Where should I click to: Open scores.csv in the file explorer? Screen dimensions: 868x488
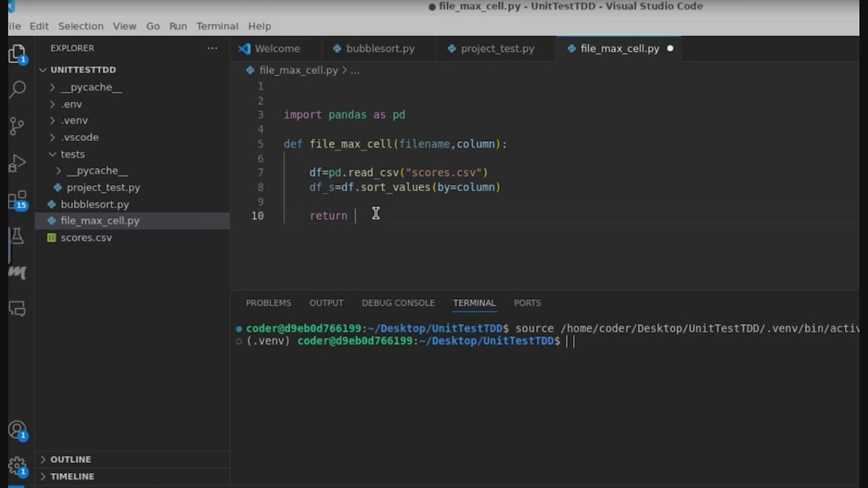86,238
